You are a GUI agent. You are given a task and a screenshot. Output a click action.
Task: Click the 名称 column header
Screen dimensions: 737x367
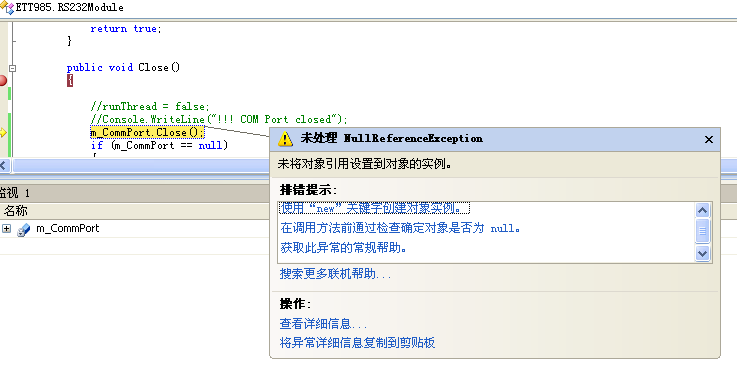click(x=16, y=210)
